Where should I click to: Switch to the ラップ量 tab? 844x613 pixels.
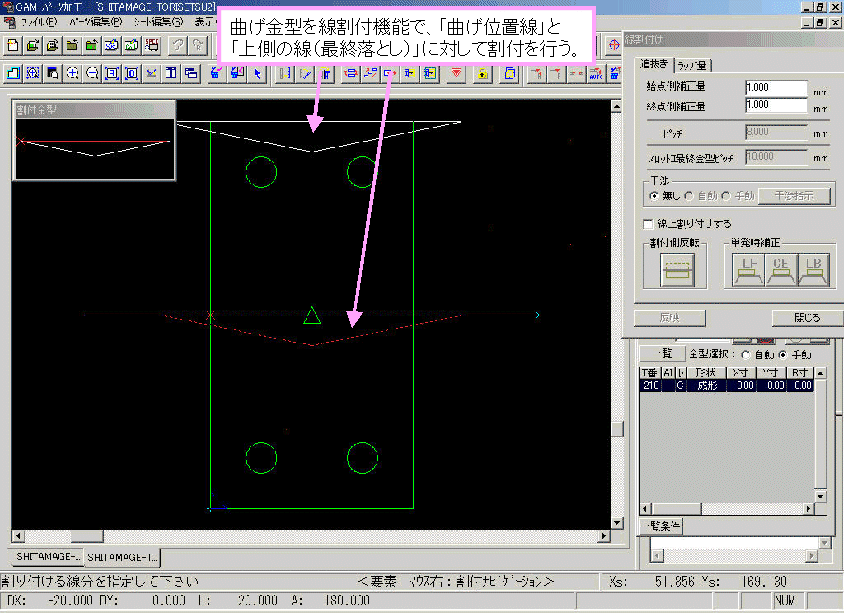coord(692,65)
